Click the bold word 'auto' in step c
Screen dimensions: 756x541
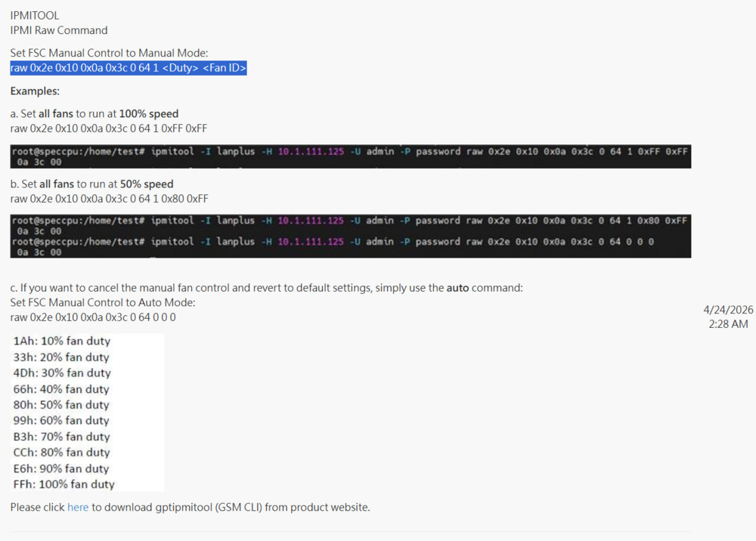pos(457,288)
